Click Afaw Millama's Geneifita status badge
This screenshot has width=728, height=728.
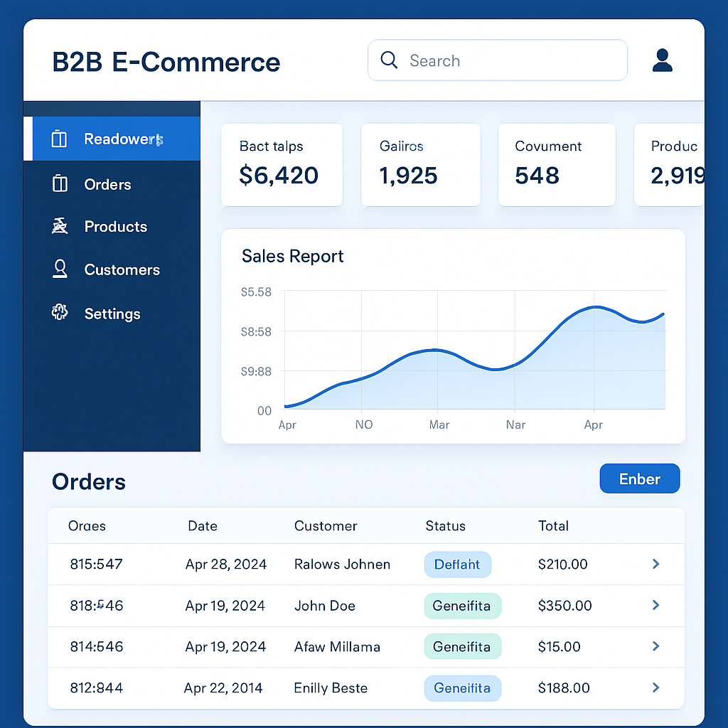click(x=462, y=646)
